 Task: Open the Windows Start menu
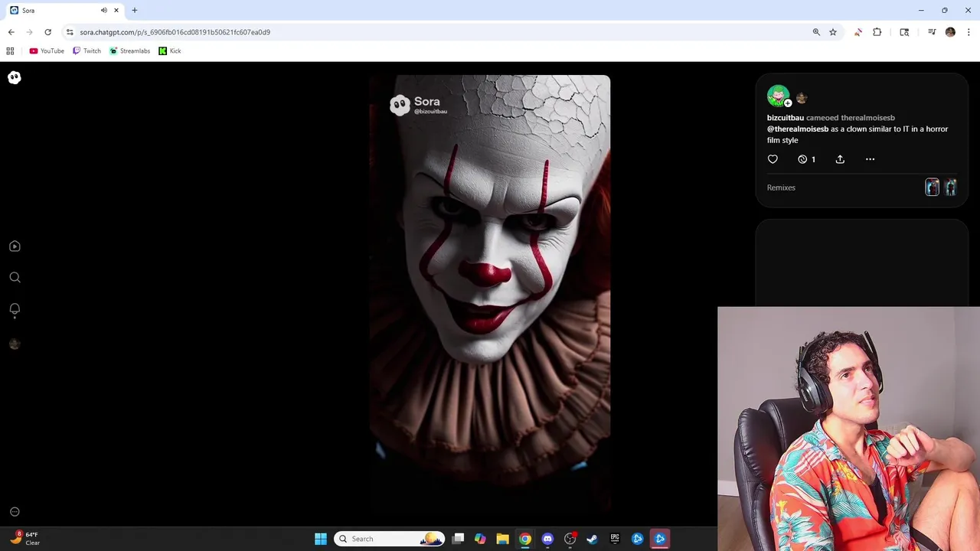pos(321,539)
